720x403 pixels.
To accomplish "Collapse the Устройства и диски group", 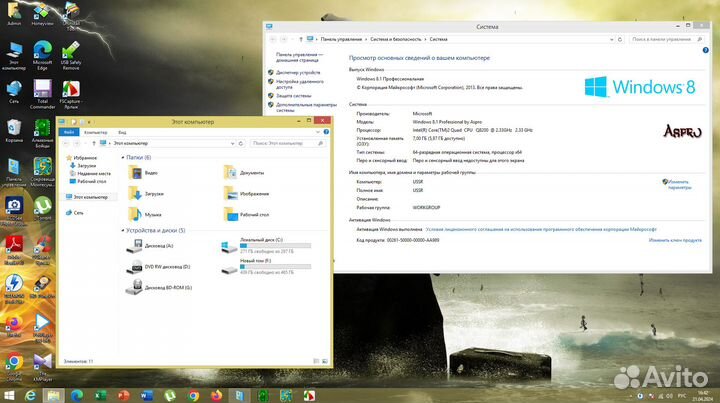I will (x=122, y=231).
